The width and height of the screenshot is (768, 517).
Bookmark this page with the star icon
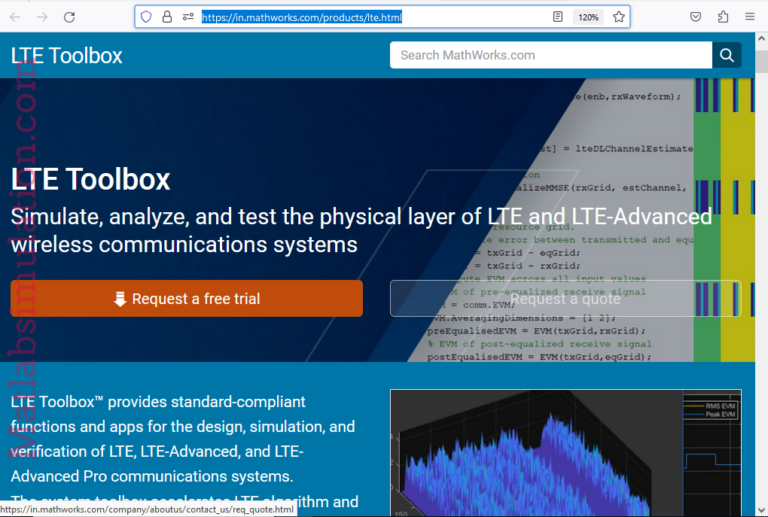[x=619, y=17]
